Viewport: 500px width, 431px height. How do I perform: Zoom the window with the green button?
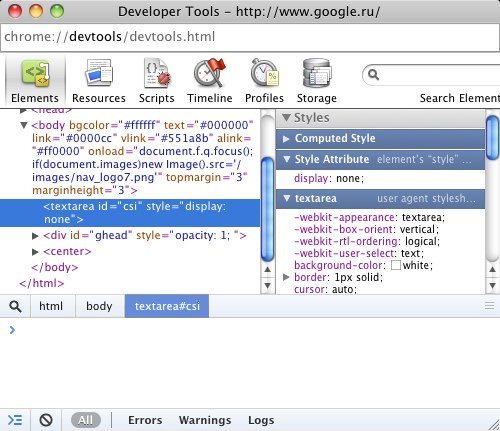(57, 11)
